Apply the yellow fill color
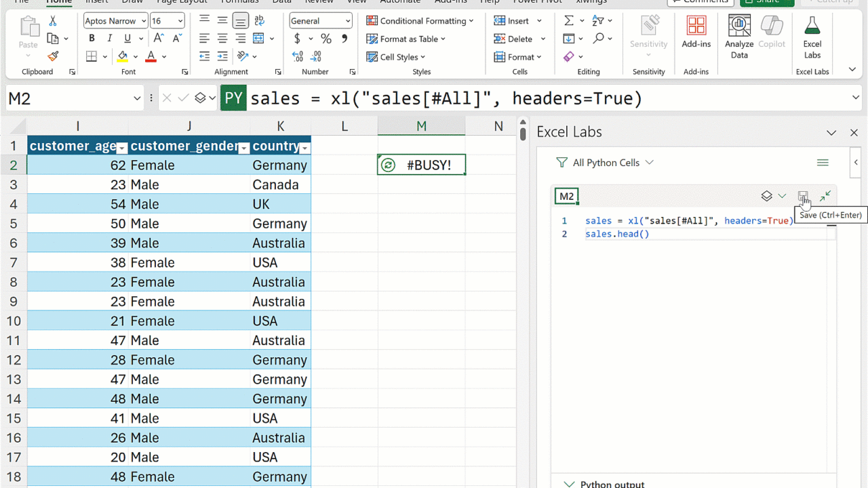Viewport: 868px width, 488px height. [x=123, y=57]
